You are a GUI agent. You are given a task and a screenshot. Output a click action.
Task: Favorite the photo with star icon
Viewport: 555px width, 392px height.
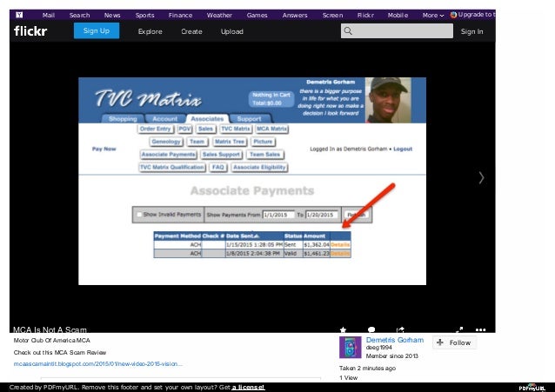343,329
